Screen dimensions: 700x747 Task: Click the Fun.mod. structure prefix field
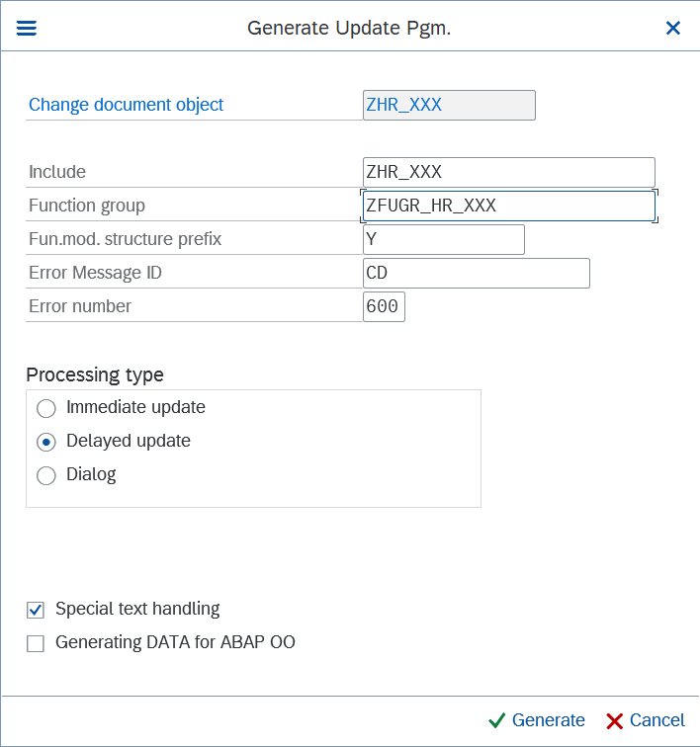[x=443, y=239]
